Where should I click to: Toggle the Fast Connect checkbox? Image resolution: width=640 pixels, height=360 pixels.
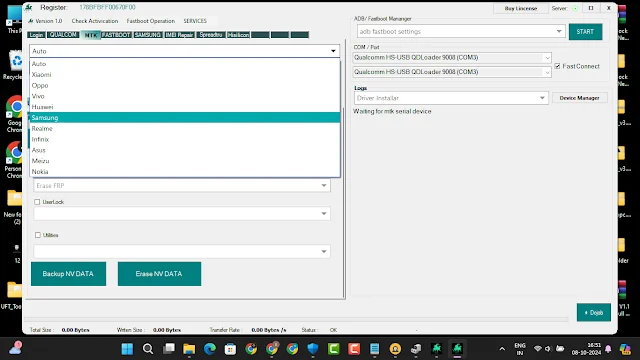pyautogui.click(x=557, y=66)
